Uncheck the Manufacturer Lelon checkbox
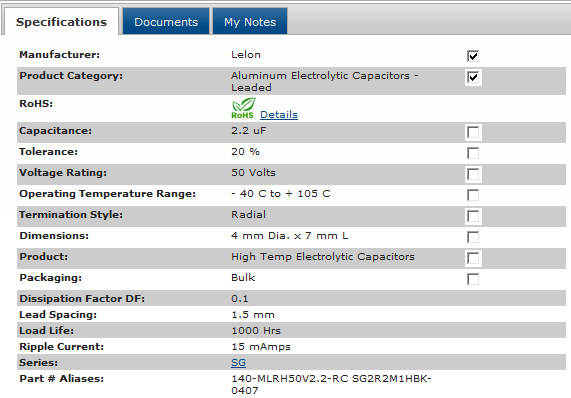This screenshot has width=571, height=398. pos(473,56)
